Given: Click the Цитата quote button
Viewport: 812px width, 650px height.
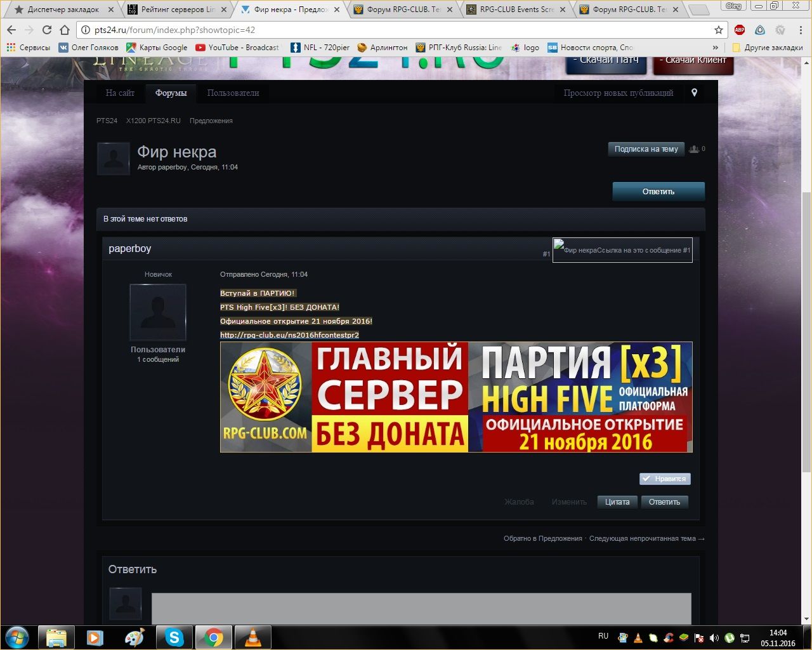Looking at the screenshot, I should [617, 502].
